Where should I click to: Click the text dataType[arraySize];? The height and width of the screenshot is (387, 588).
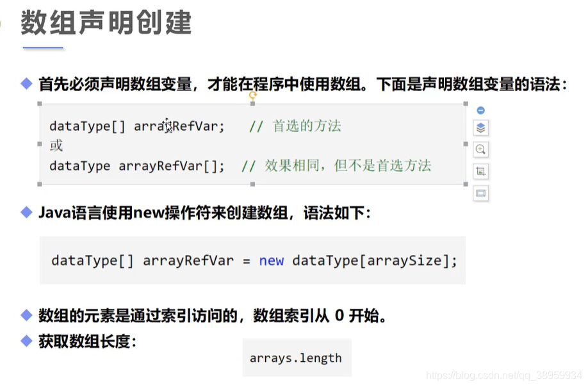(x=375, y=261)
